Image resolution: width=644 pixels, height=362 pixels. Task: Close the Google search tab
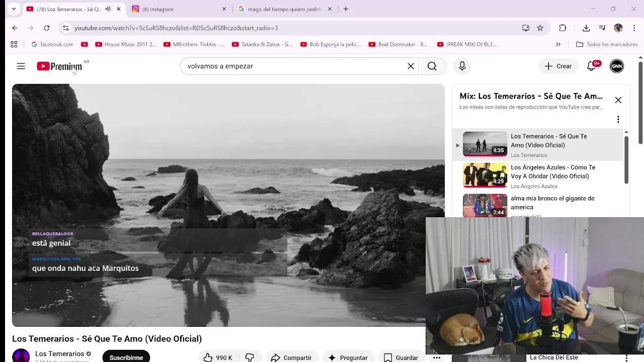pos(330,9)
